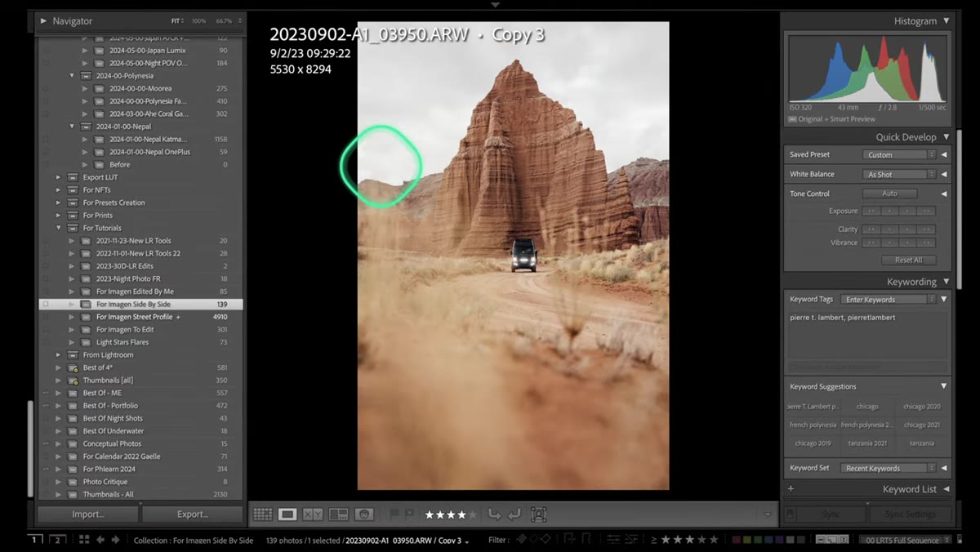Filter by yellow color label
The height and width of the screenshot is (552, 980).
click(x=746, y=540)
